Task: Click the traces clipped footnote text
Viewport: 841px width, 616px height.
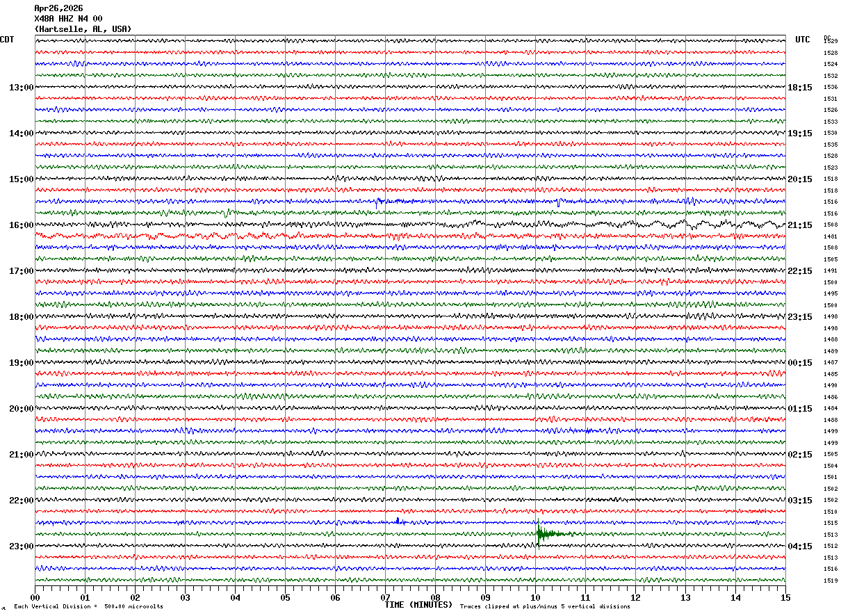Action: (x=545, y=607)
